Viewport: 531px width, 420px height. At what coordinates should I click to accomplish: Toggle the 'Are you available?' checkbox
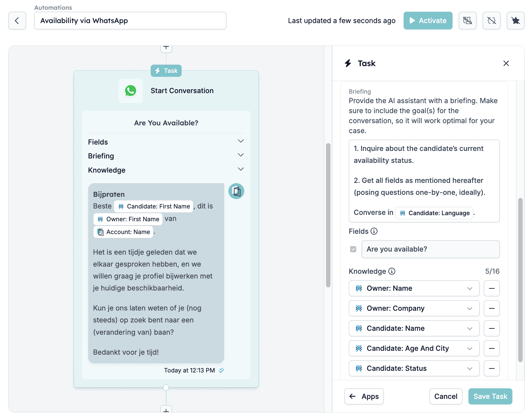[353, 249]
